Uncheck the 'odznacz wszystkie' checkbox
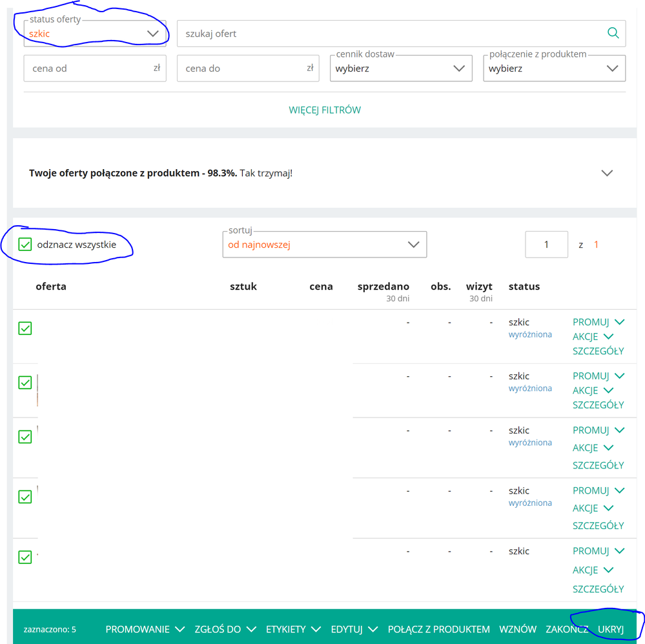 pyautogui.click(x=25, y=245)
